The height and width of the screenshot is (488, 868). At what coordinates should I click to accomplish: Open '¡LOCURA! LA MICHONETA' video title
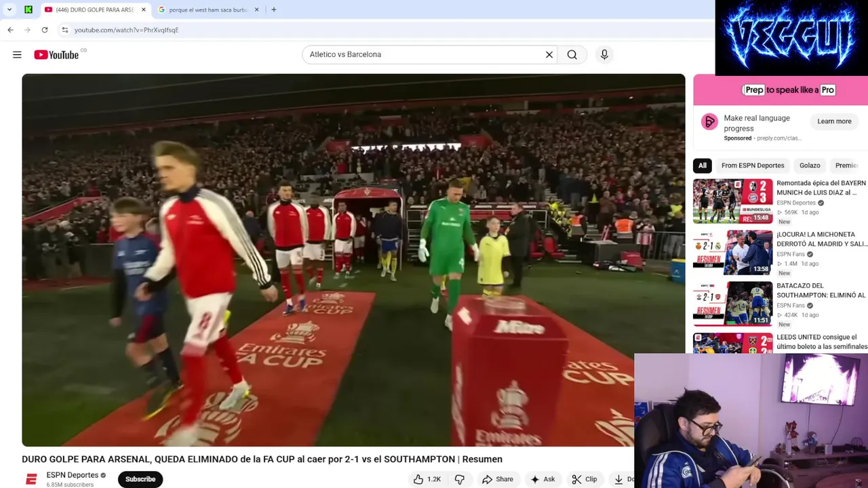(x=822, y=239)
